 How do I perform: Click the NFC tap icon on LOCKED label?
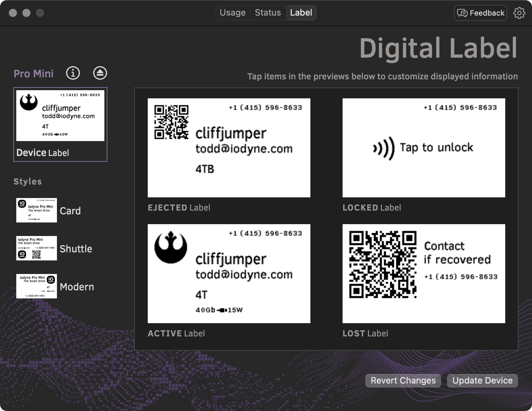pos(384,148)
